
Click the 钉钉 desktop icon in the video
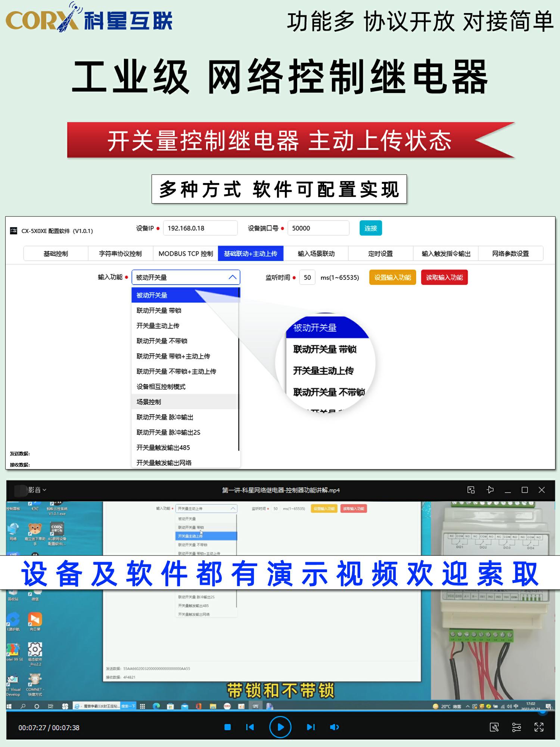[35, 506]
